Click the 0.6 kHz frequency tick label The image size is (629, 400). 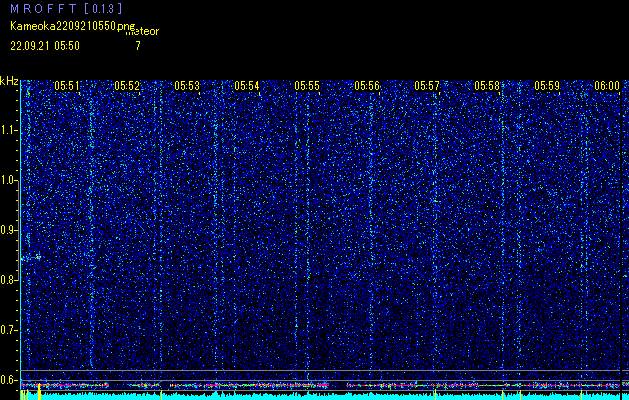click(8, 380)
